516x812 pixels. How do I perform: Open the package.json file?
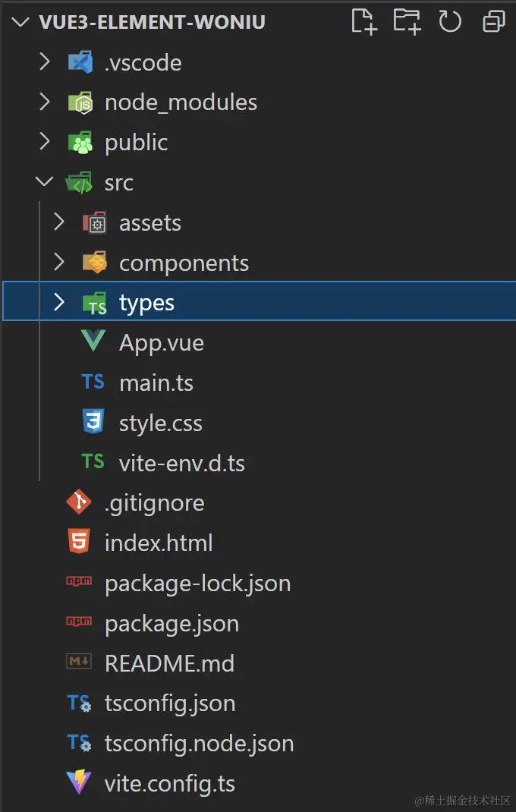171,625
